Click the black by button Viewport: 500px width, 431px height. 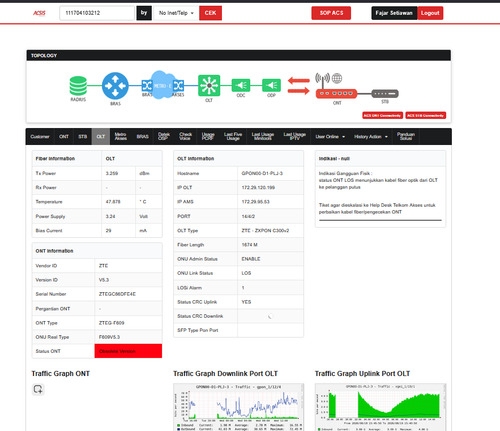(144, 13)
